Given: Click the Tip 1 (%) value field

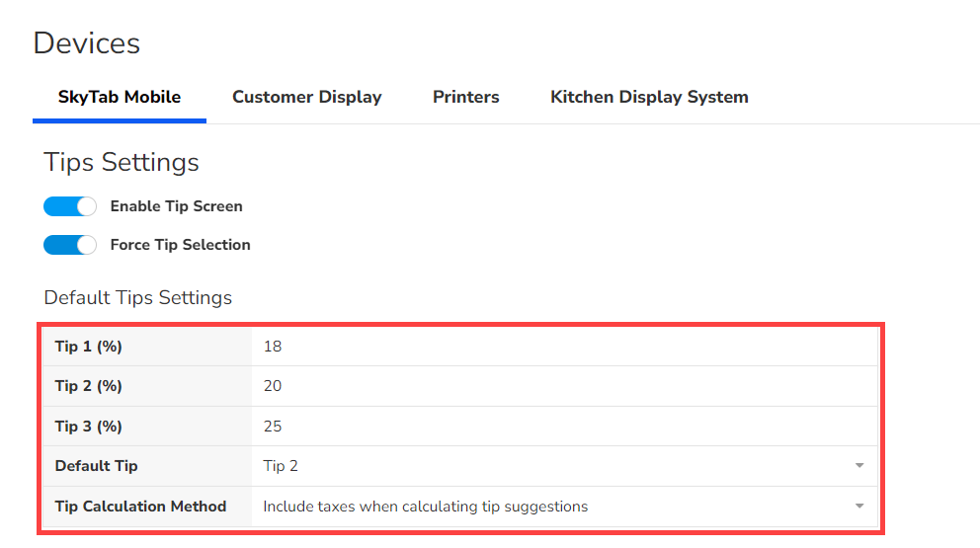Looking at the screenshot, I should pos(563,347).
